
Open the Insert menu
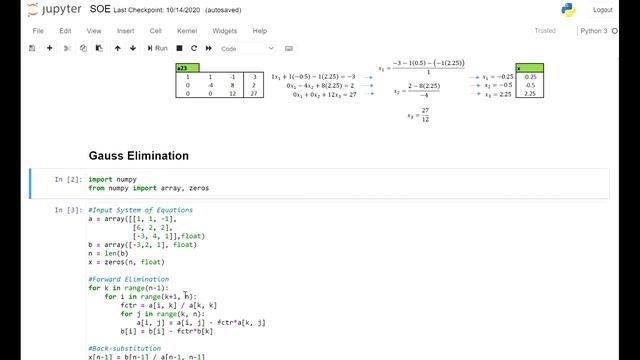[125, 31]
